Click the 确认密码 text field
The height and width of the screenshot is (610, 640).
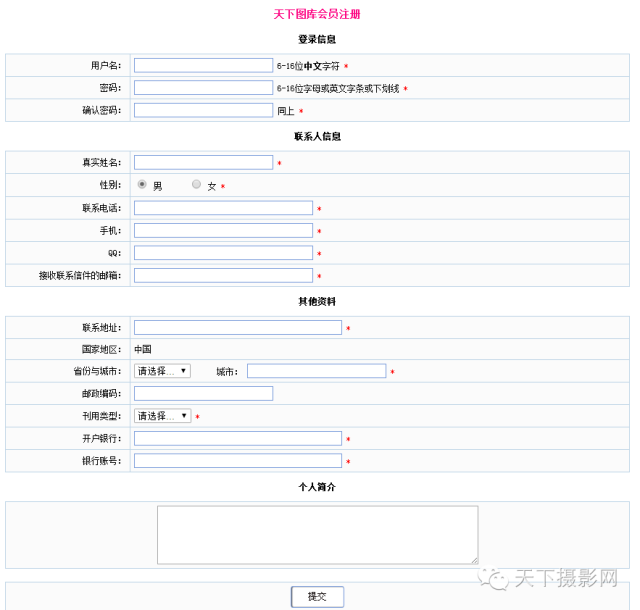point(203,110)
